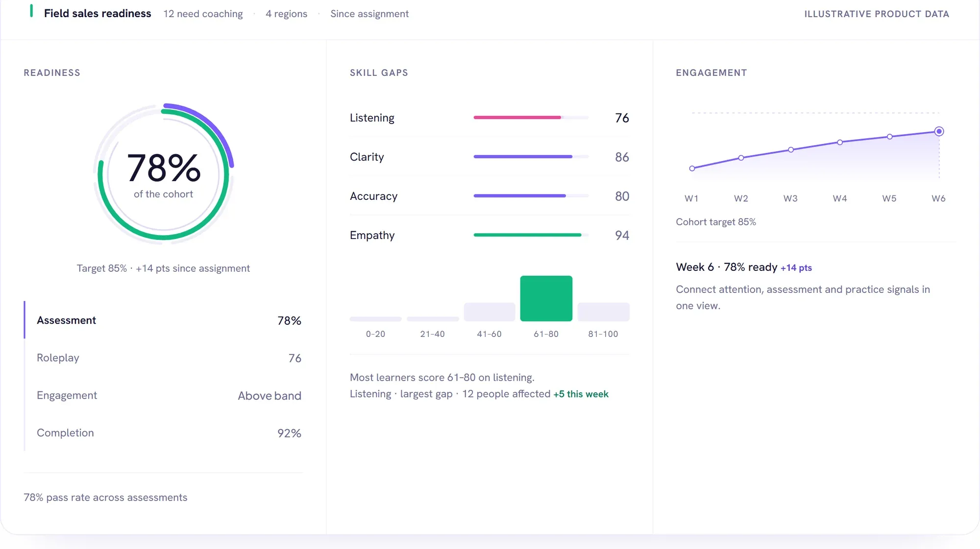
Task: Select the Roleplay metric row
Action: coord(163,358)
